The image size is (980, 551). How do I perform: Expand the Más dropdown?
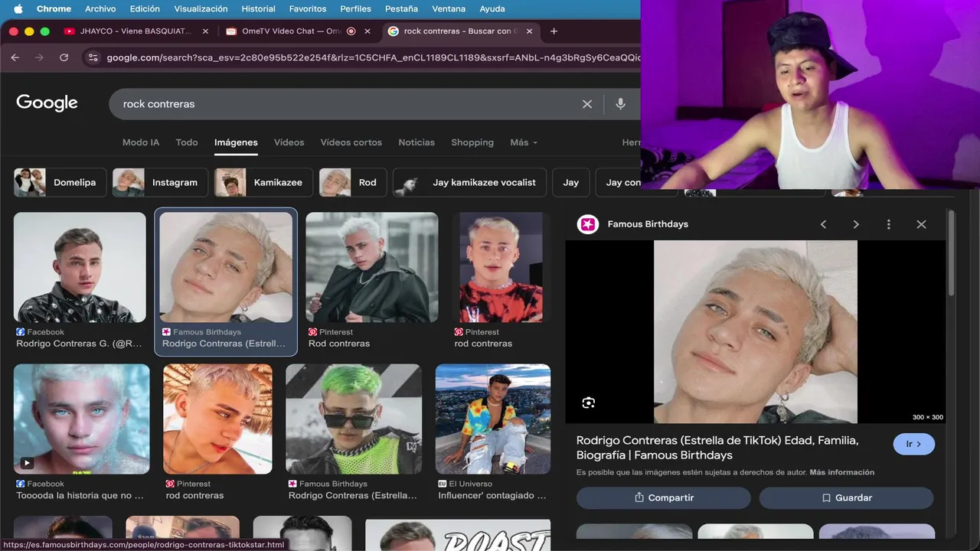[x=524, y=142]
